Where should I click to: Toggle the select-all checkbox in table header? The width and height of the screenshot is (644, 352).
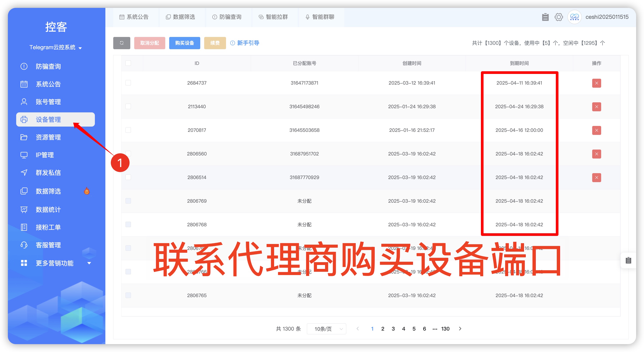(x=128, y=63)
